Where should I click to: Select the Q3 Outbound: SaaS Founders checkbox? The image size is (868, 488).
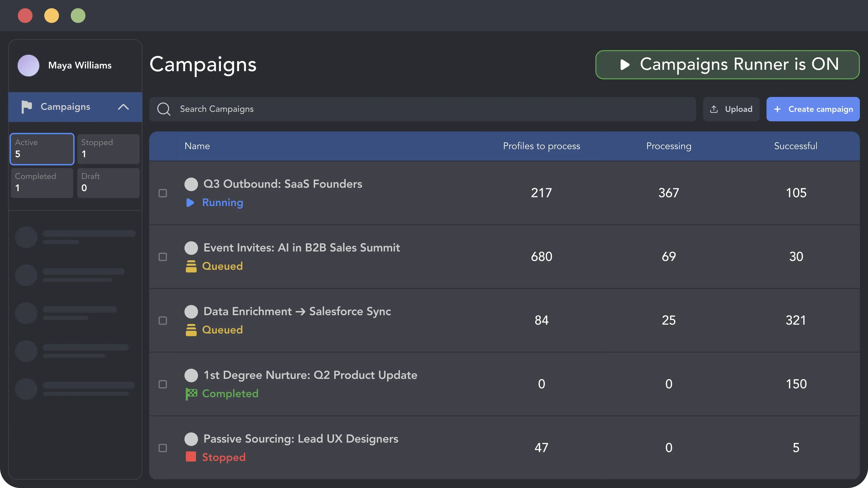tap(163, 193)
